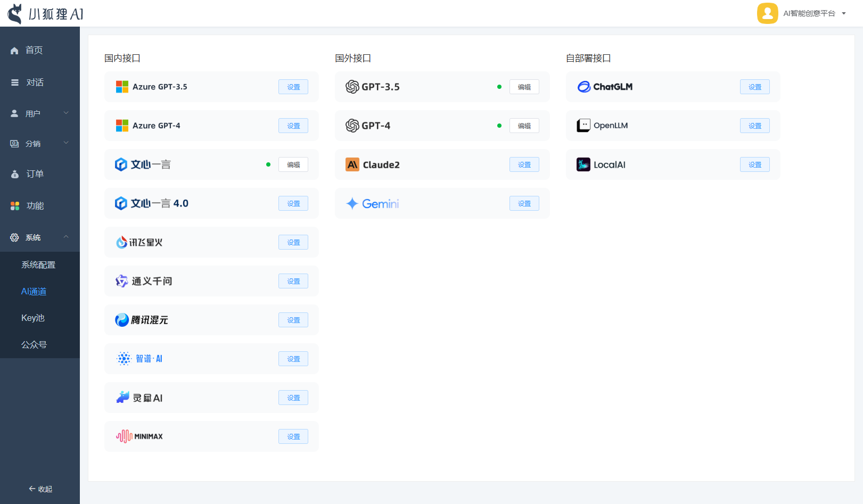Image resolution: width=863 pixels, height=504 pixels.
Task: Click 设置 for 通义千问
Action: coord(293,281)
